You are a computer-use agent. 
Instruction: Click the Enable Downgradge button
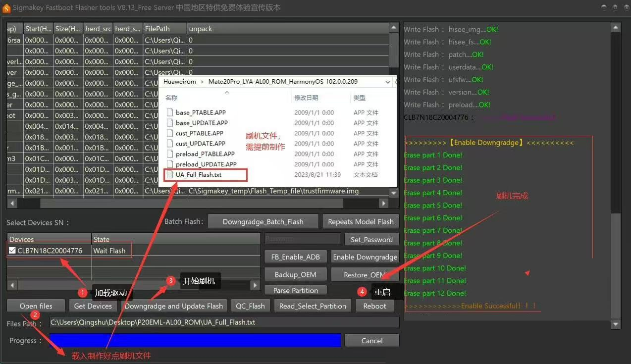point(365,257)
